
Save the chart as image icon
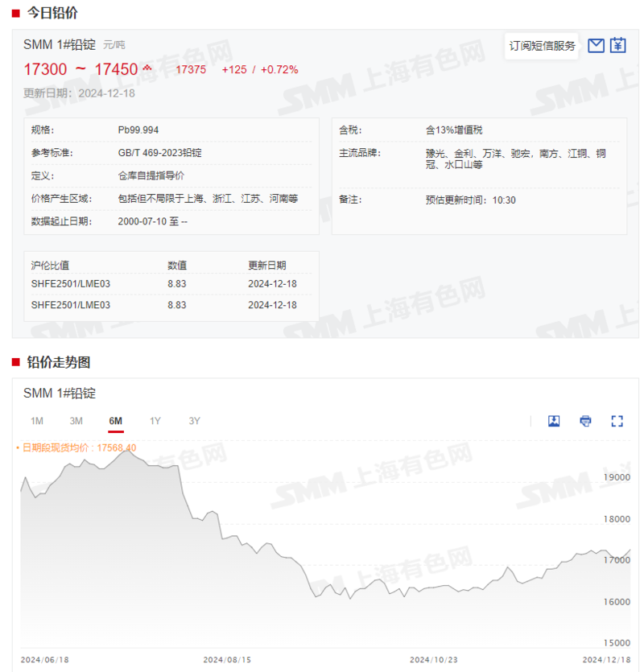pos(554,421)
